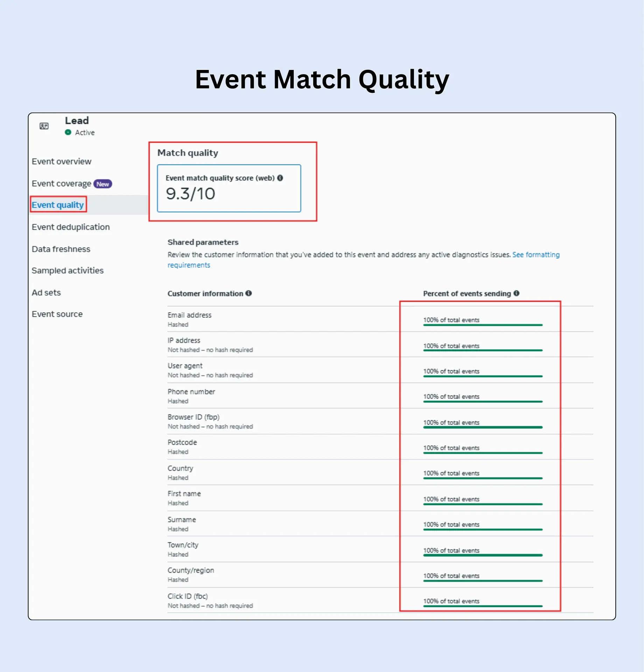Viewport: 644px width, 672px height.
Task: Open the Event overview tab
Action: 61,161
